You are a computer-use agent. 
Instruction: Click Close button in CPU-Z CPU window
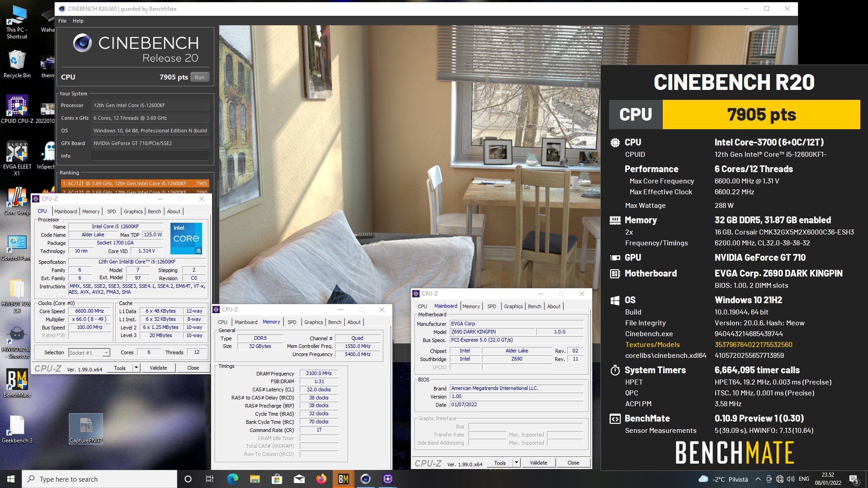click(193, 368)
